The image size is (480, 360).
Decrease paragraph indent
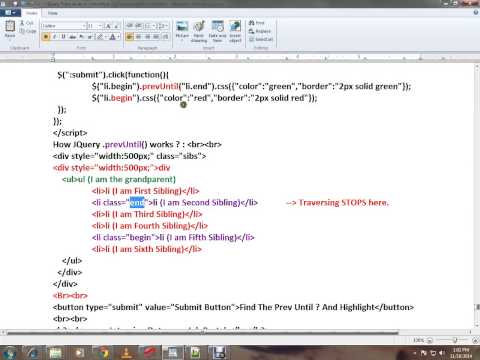pyautogui.click(x=130, y=26)
